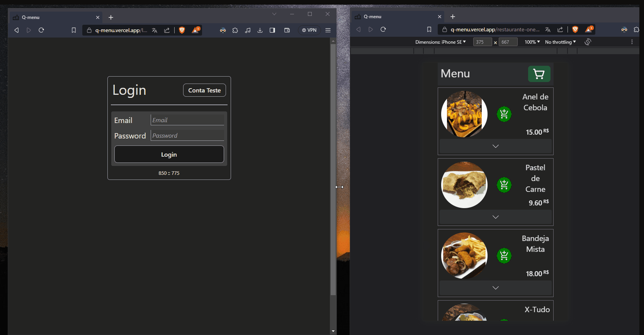
Task: Open the tab search chevron in left window
Action: pyautogui.click(x=274, y=14)
